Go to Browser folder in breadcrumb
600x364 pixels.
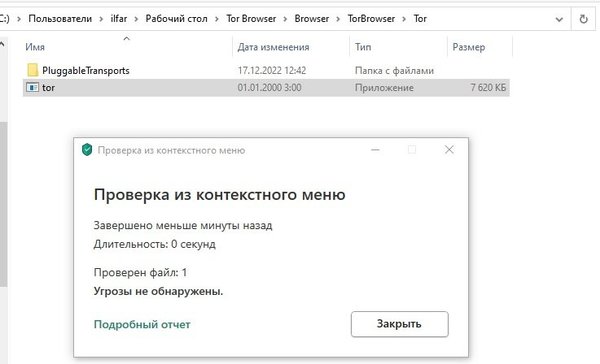pyautogui.click(x=311, y=19)
